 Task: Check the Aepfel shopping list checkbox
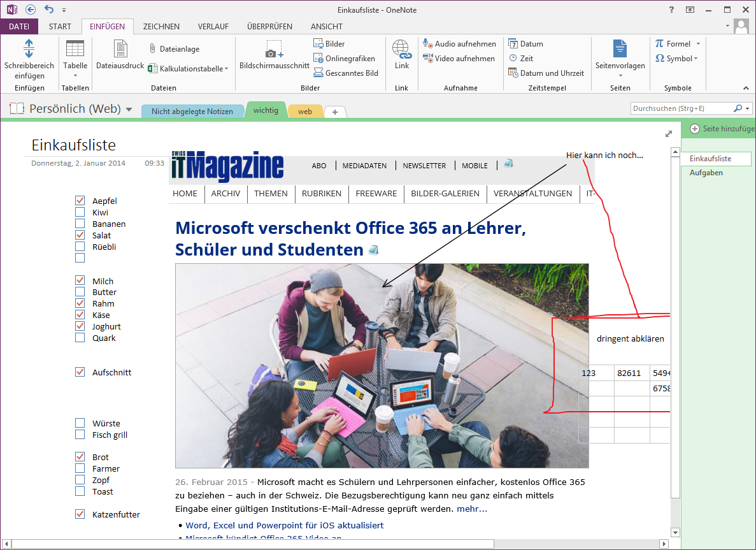pyautogui.click(x=80, y=199)
